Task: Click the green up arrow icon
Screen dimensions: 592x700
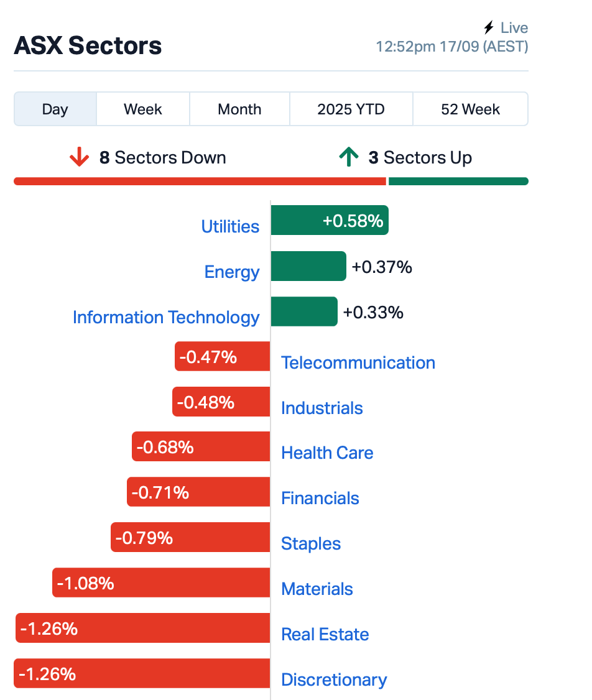Action: point(349,158)
